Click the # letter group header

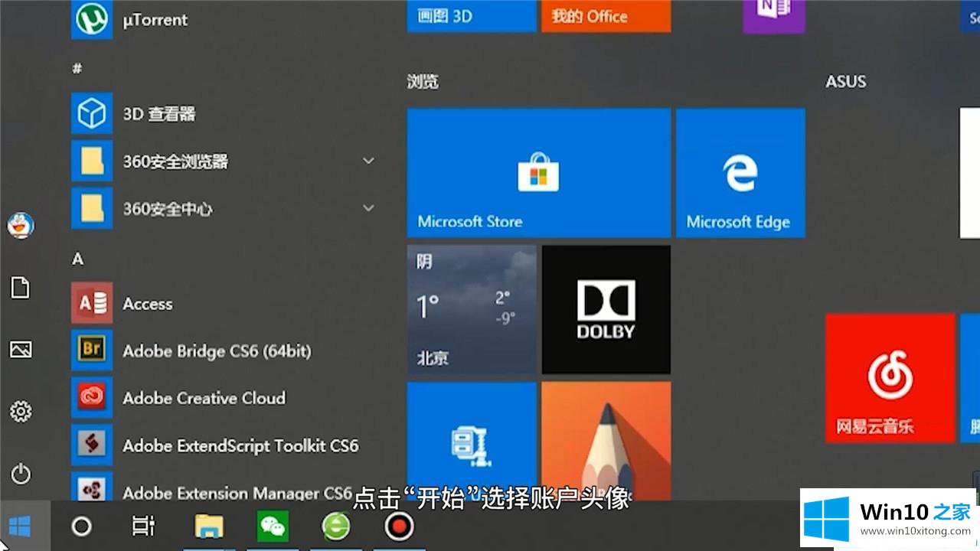tap(77, 68)
